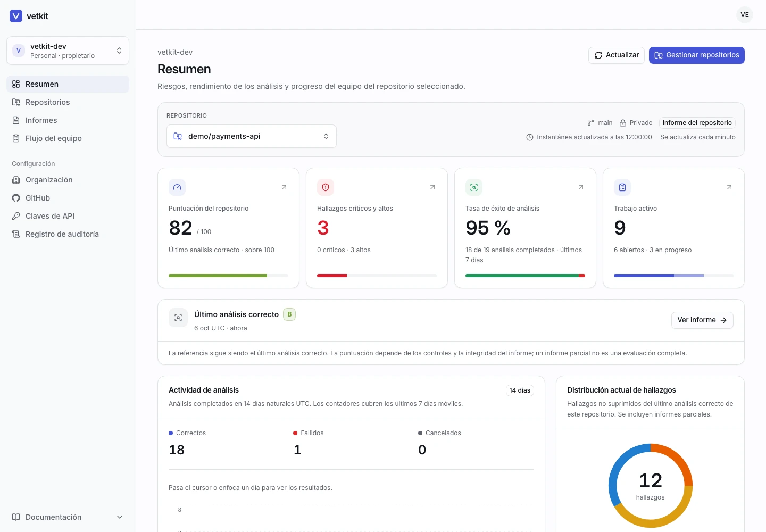Open Puntuación del repositorio card arrow
This screenshot has width=766, height=532.
[284, 187]
